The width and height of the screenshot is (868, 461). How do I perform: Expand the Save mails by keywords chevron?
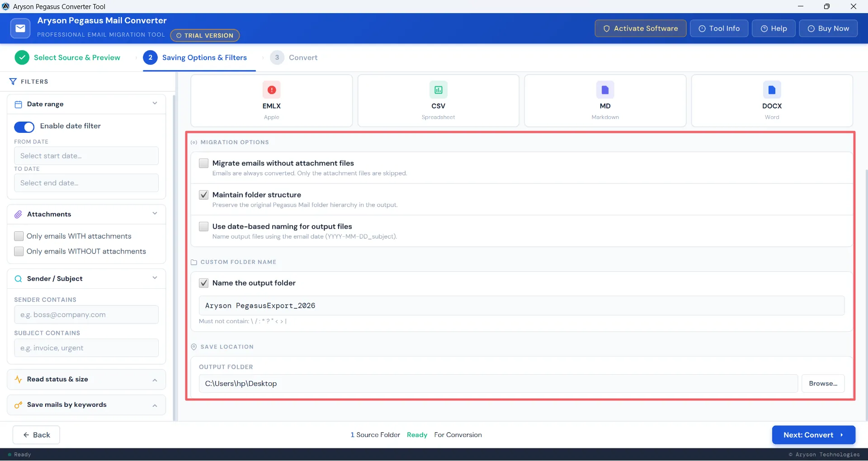point(155,405)
